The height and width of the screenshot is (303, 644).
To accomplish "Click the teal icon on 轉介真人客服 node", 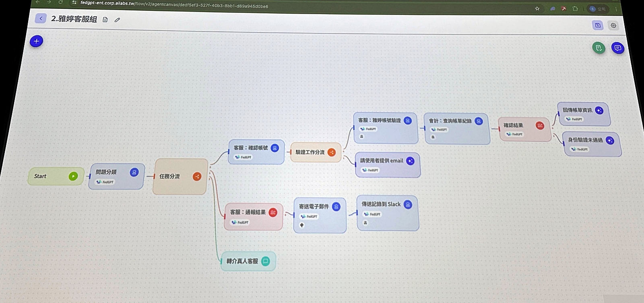I will pos(266,261).
